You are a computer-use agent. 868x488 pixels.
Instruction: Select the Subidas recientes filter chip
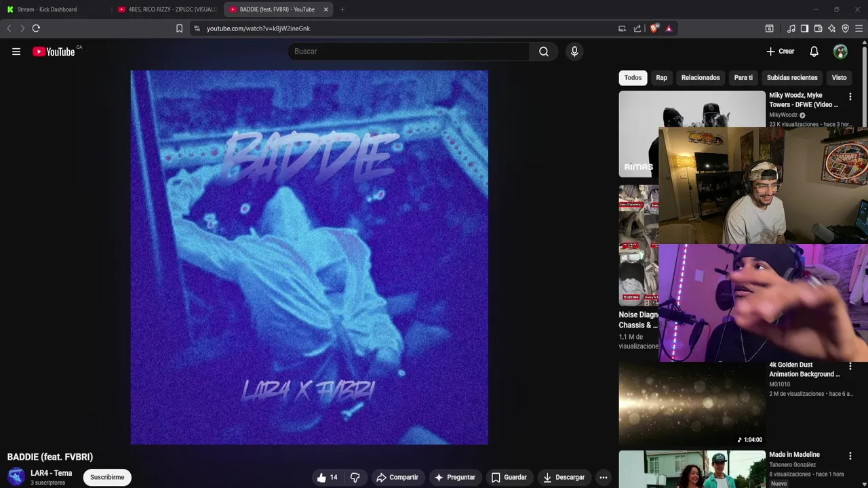coord(792,77)
